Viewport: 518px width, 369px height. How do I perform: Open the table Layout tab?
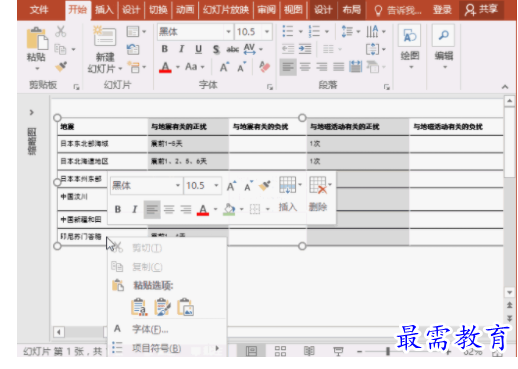point(352,10)
